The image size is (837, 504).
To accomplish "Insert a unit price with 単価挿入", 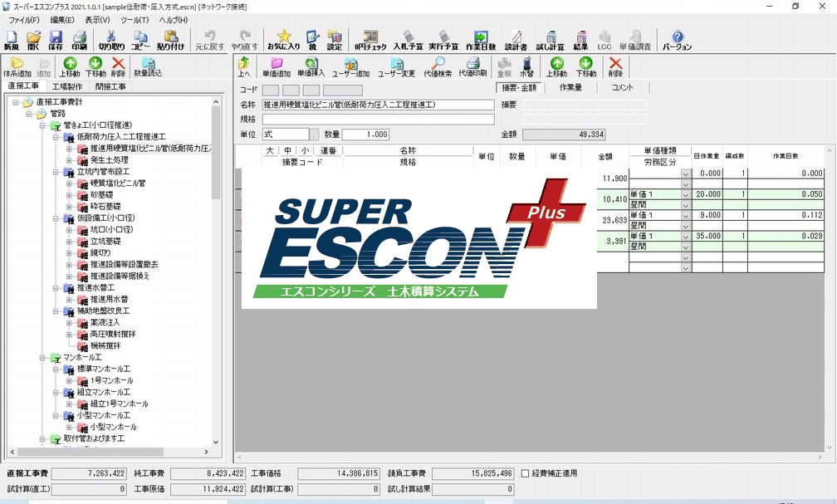I will 311,68.
